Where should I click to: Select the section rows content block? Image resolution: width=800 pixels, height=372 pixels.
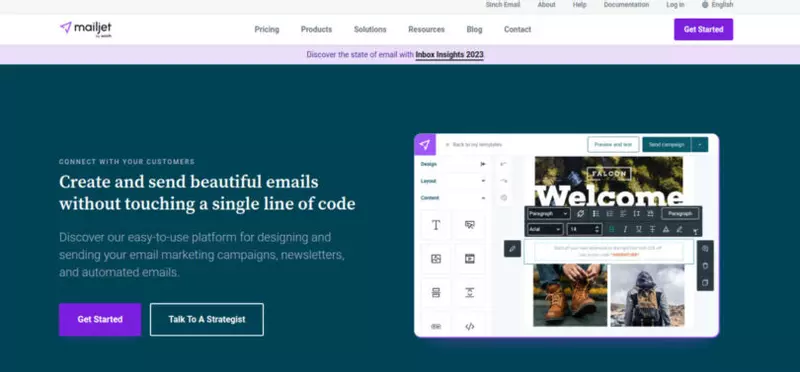[436, 292]
